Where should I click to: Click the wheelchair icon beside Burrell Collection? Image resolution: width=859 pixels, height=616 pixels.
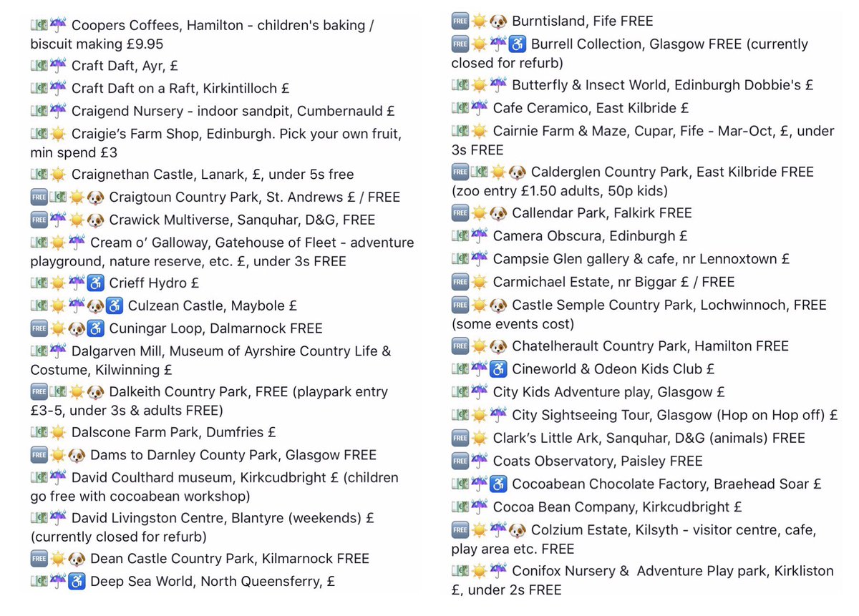coord(517,44)
